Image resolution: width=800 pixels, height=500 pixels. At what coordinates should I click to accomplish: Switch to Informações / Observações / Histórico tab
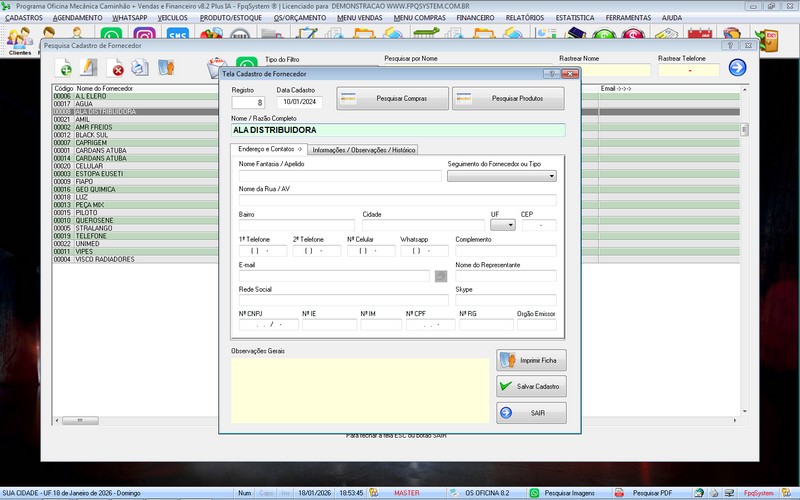[x=363, y=150]
